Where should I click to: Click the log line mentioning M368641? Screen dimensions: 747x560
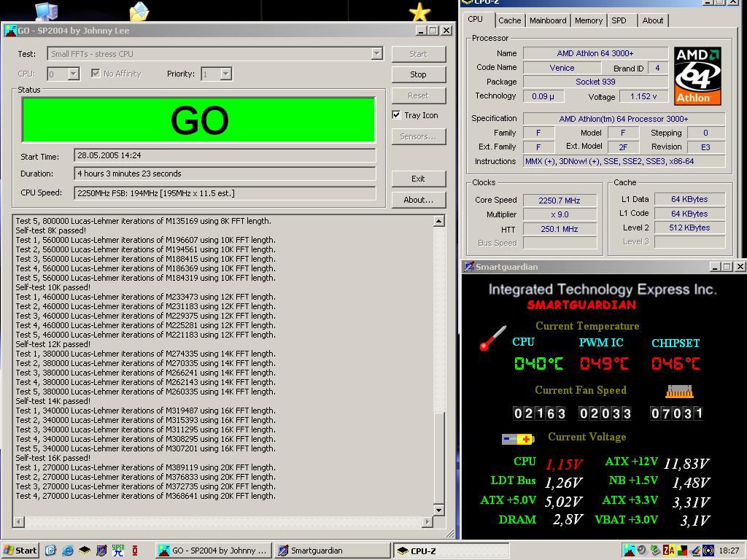coord(145,496)
